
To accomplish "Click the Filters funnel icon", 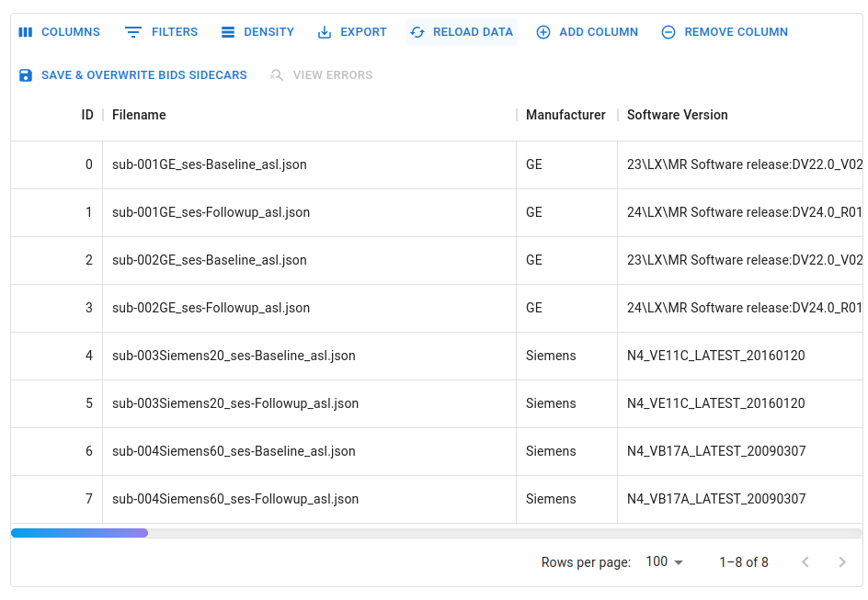I will pos(132,32).
